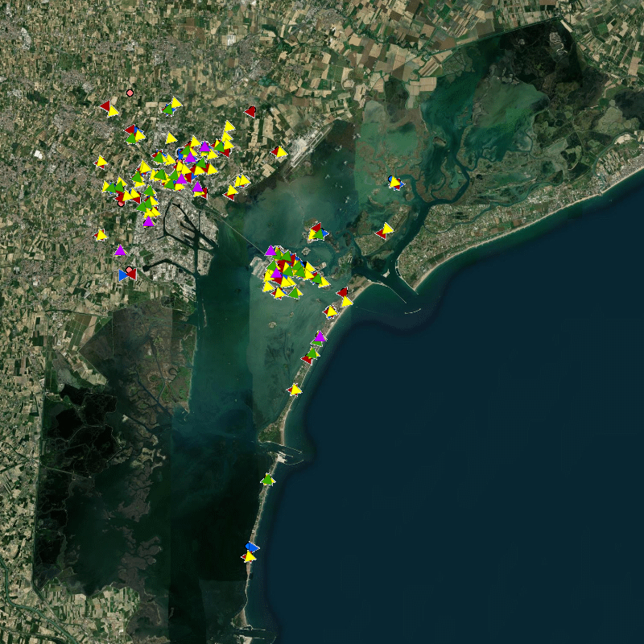Select the isolated purple triangle west of the port
The width and height of the screenshot is (644, 644).
coord(120,250)
